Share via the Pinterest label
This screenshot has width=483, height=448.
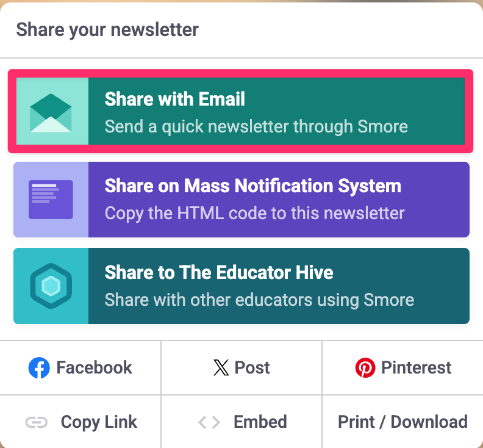416,367
